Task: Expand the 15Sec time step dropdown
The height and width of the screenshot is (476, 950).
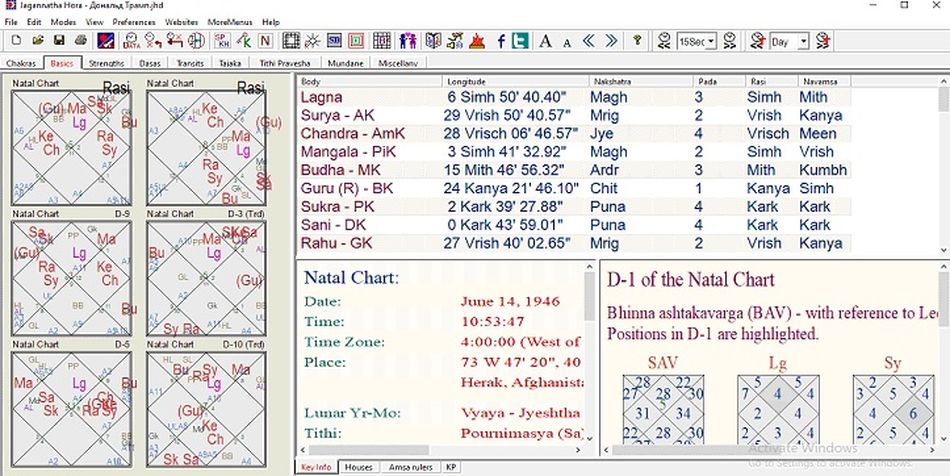Action: 712,42
